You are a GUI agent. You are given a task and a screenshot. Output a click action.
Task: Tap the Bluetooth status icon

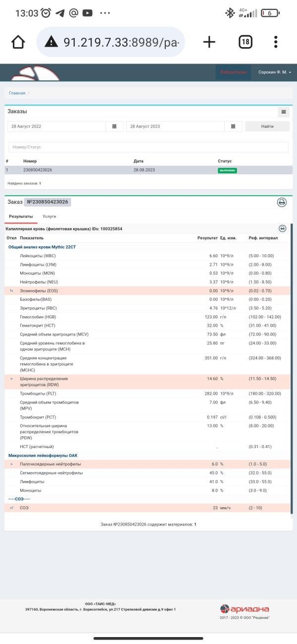[x=230, y=13]
